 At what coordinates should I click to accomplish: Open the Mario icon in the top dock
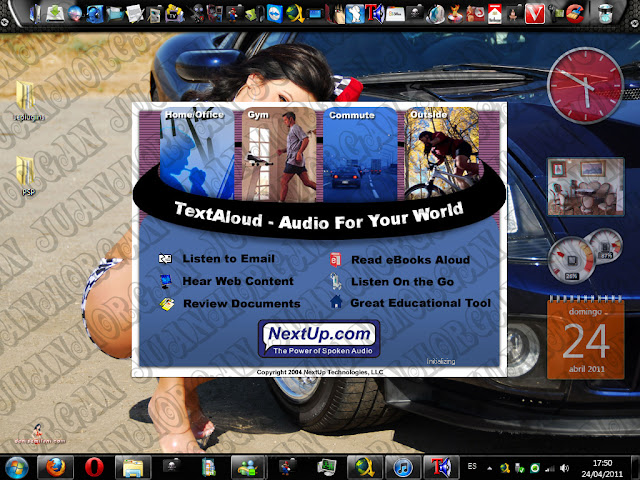click(x=233, y=14)
